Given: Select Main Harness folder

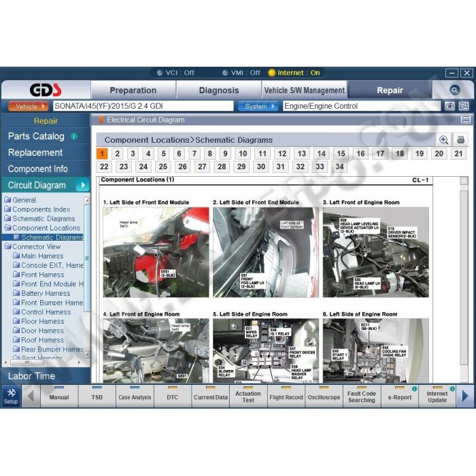Looking at the screenshot, I should [38, 256].
